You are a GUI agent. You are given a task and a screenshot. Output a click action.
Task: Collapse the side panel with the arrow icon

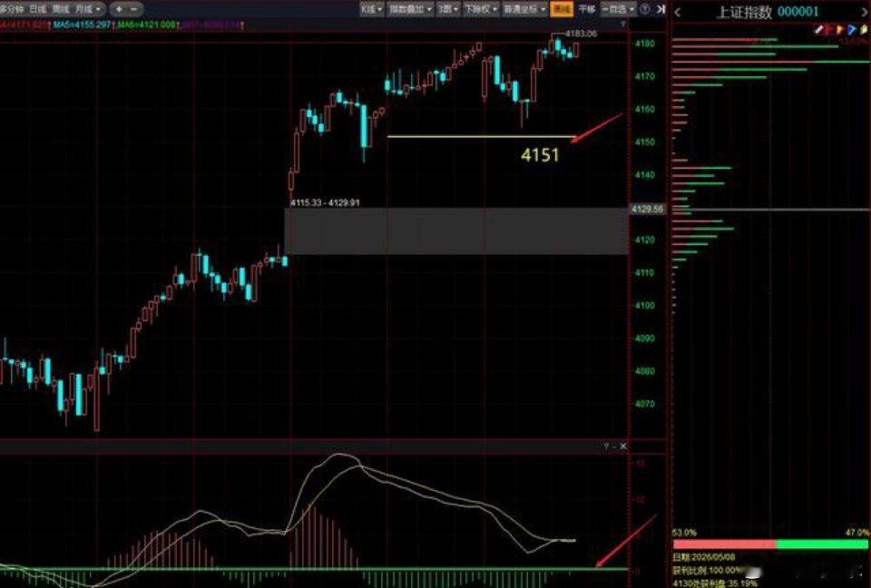(661, 9)
